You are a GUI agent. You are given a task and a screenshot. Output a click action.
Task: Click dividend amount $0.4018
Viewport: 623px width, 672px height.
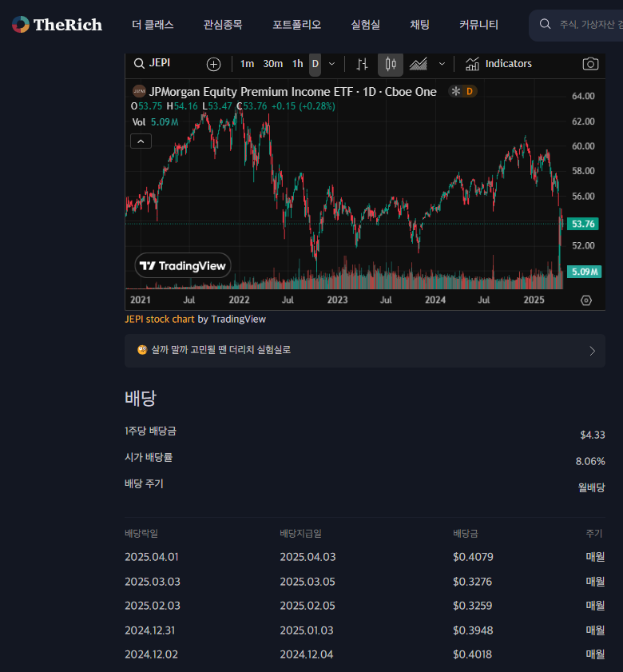(473, 654)
